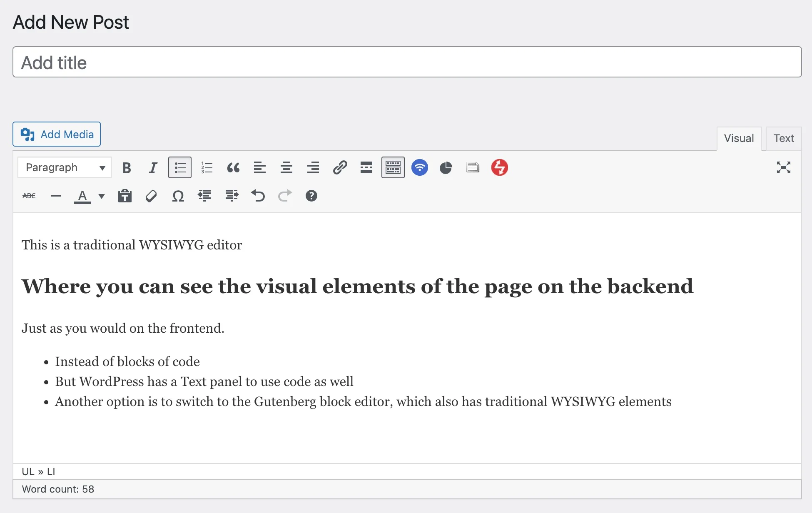
Task: Click the Add Media button
Action: pyautogui.click(x=57, y=134)
